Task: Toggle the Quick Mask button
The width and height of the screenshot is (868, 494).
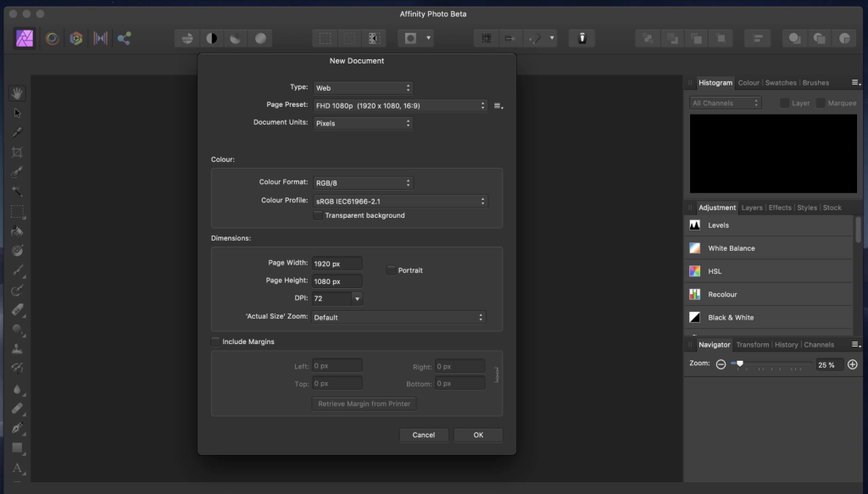Action: coord(410,38)
